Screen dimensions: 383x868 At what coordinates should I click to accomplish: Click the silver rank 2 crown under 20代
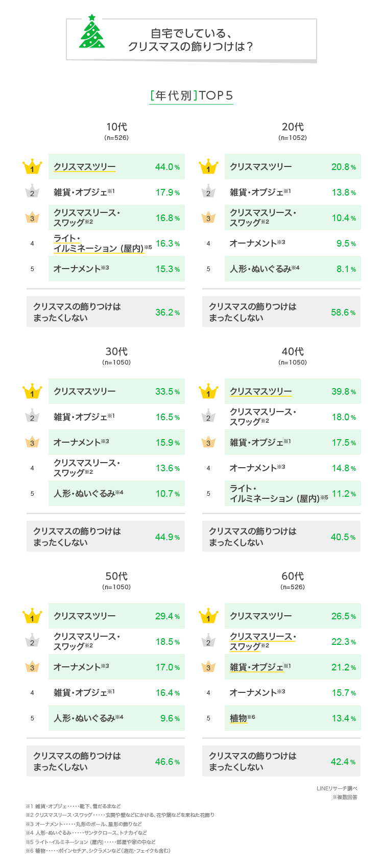coord(208,192)
